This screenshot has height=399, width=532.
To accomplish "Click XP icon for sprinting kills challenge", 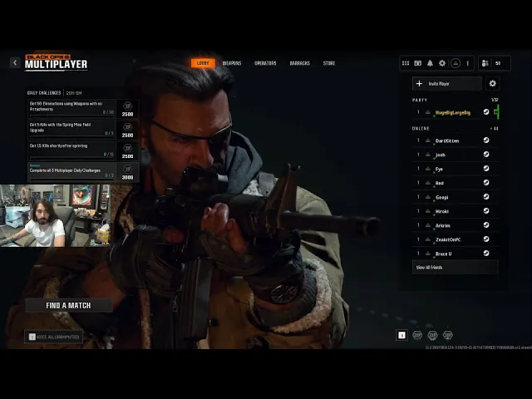I will pos(127,148).
